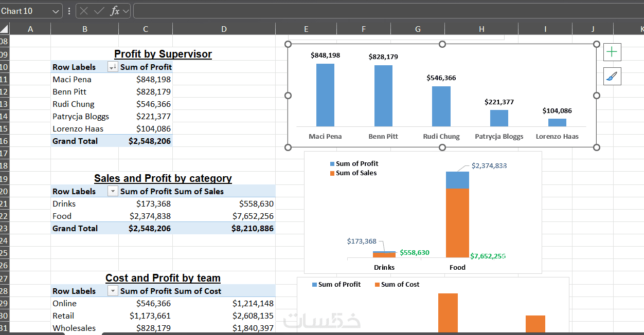Select the $8,210,886 total sales cell
Viewport: 644px width, 335px height.
pos(224,228)
